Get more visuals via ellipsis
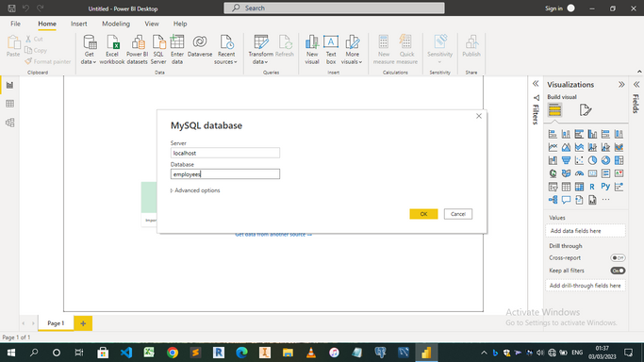 (x=605, y=200)
